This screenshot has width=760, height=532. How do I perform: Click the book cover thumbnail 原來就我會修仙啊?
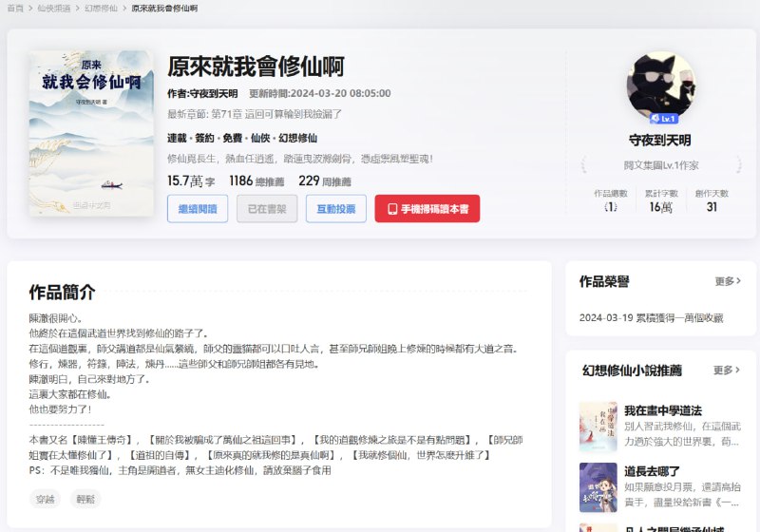[91, 133]
